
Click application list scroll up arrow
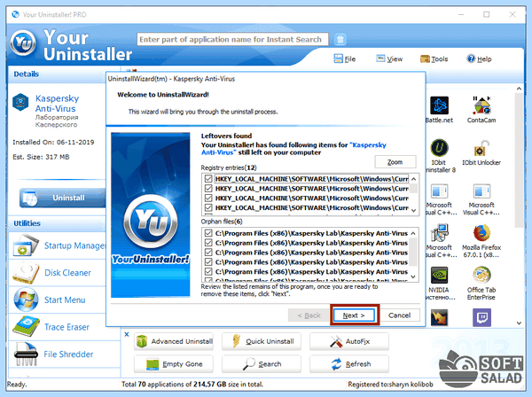(519, 89)
